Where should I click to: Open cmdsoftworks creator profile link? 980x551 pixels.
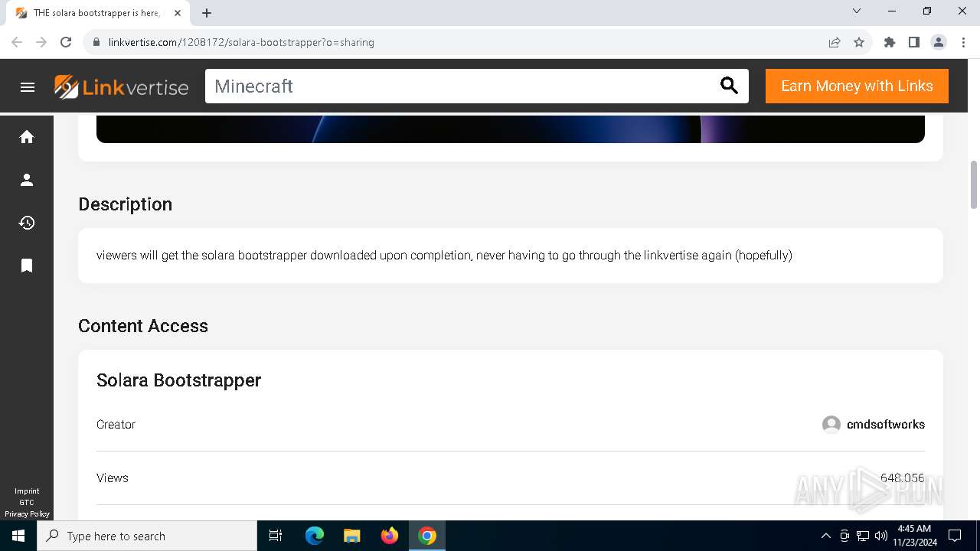[x=886, y=424]
